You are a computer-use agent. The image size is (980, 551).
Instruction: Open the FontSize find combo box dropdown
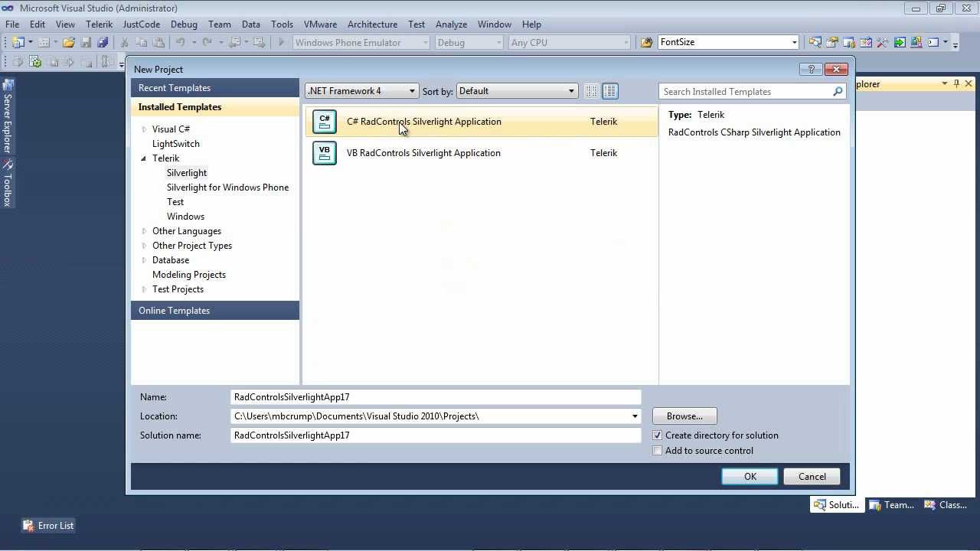(794, 42)
